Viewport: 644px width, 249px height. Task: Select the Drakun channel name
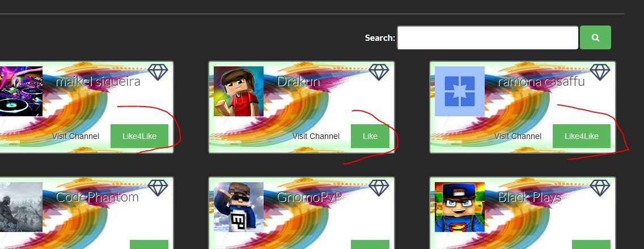pos(299,81)
